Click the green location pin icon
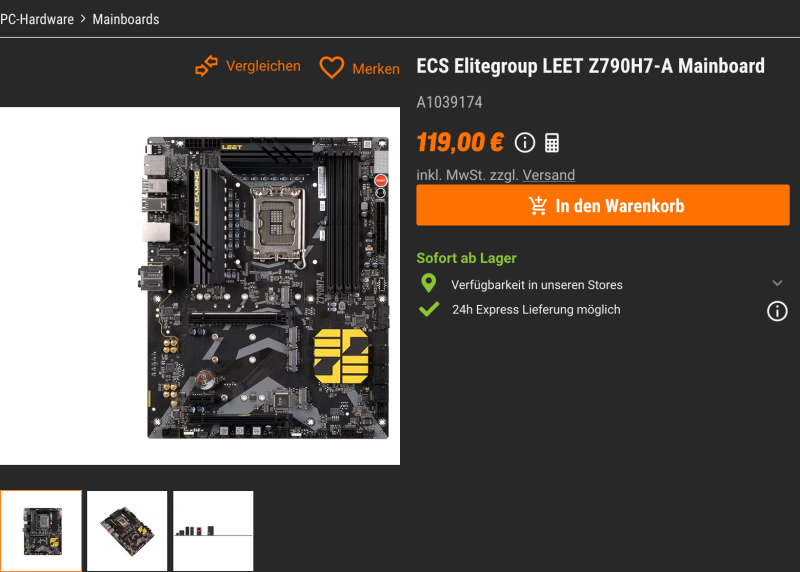Screen dimensions: 800x572 pyautogui.click(x=429, y=283)
